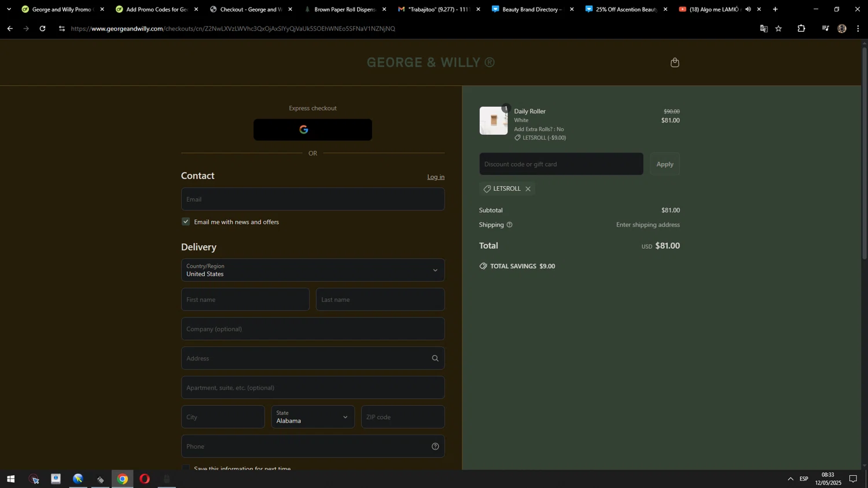Open media controls icon in toolbar
The height and width of the screenshot is (488, 868).
[x=825, y=28]
